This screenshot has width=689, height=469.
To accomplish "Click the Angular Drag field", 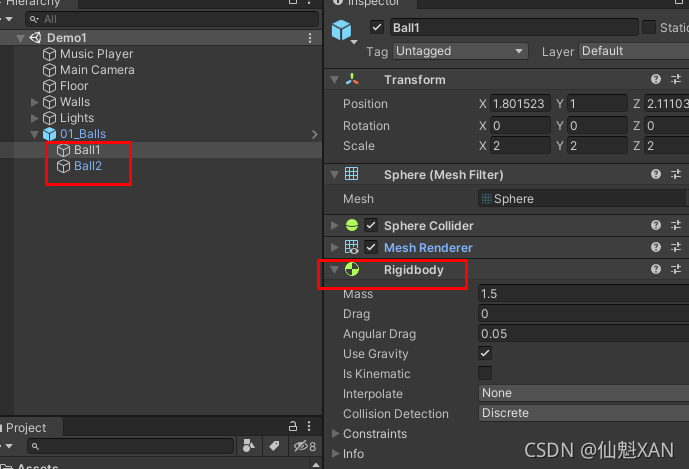I will pyautogui.click(x=584, y=334).
